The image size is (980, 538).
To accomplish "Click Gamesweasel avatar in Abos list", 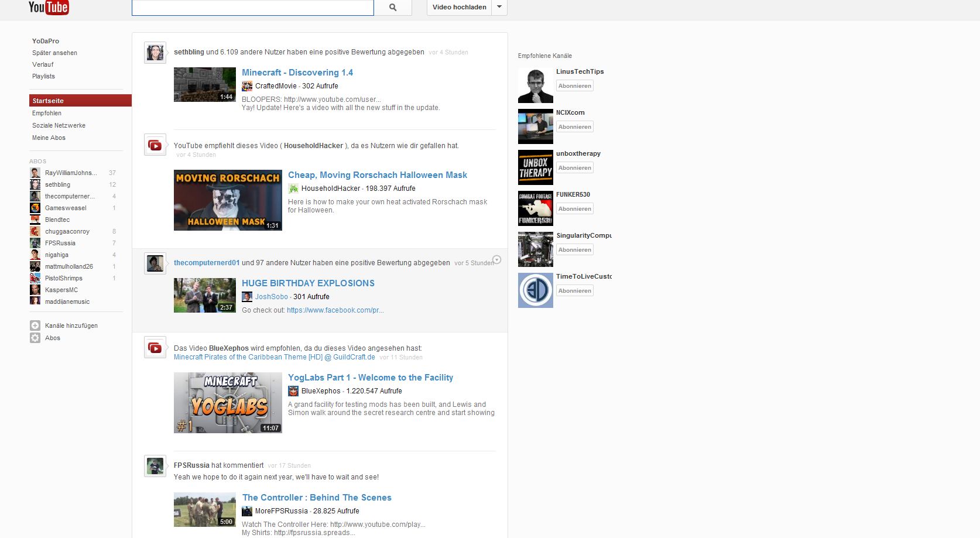I will click(35, 208).
